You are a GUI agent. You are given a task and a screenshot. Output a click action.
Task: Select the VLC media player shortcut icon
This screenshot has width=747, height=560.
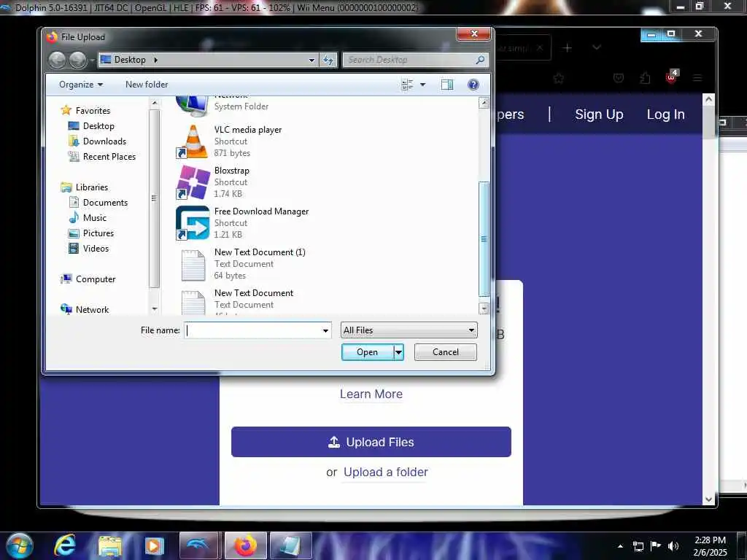click(193, 141)
